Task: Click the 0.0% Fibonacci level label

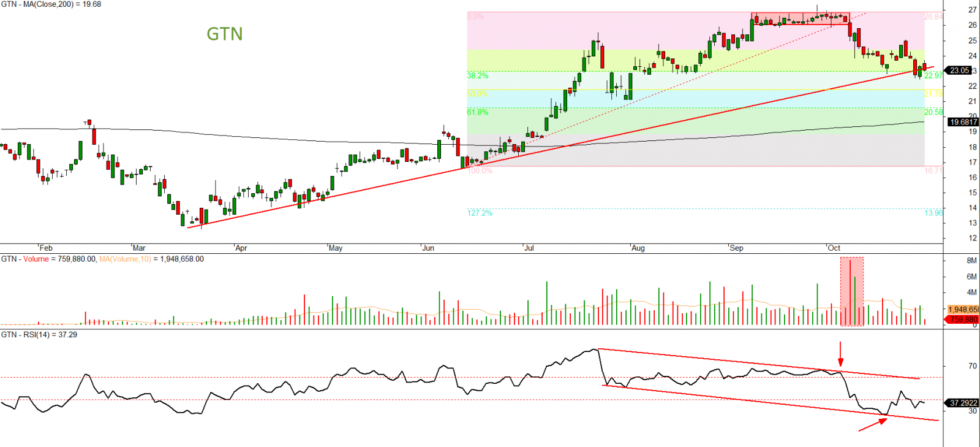Action: 475,17
